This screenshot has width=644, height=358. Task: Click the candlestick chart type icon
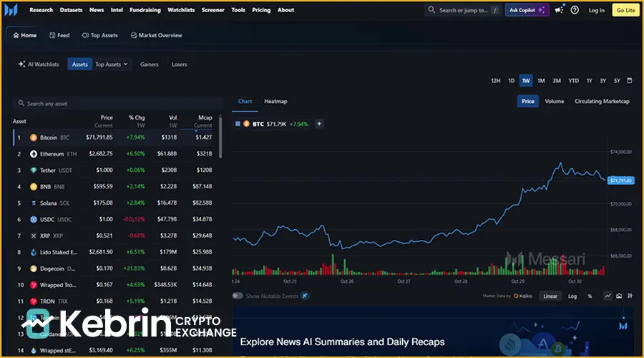coord(630,296)
